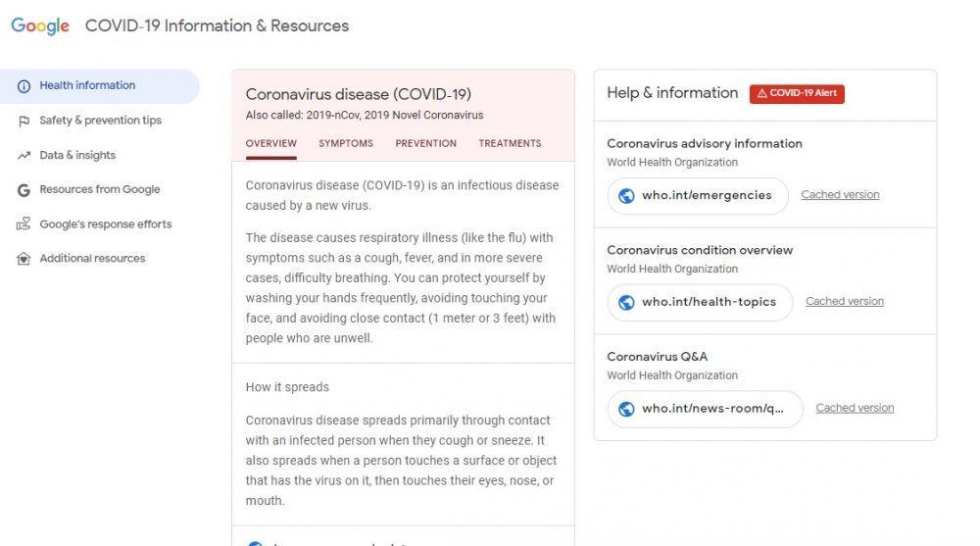Click the COVID-19 Alert badge

pyautogui.click(x=797, y=93)
